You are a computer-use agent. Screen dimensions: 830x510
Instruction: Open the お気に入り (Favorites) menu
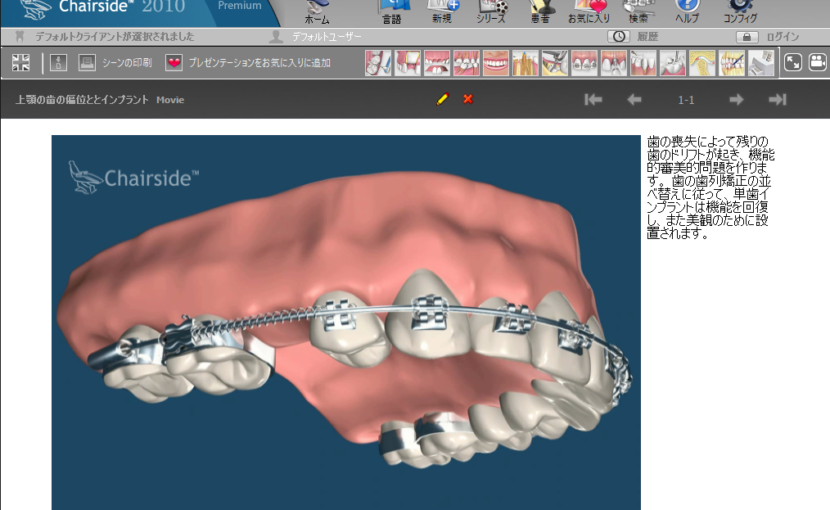click(x=589, y=13)
